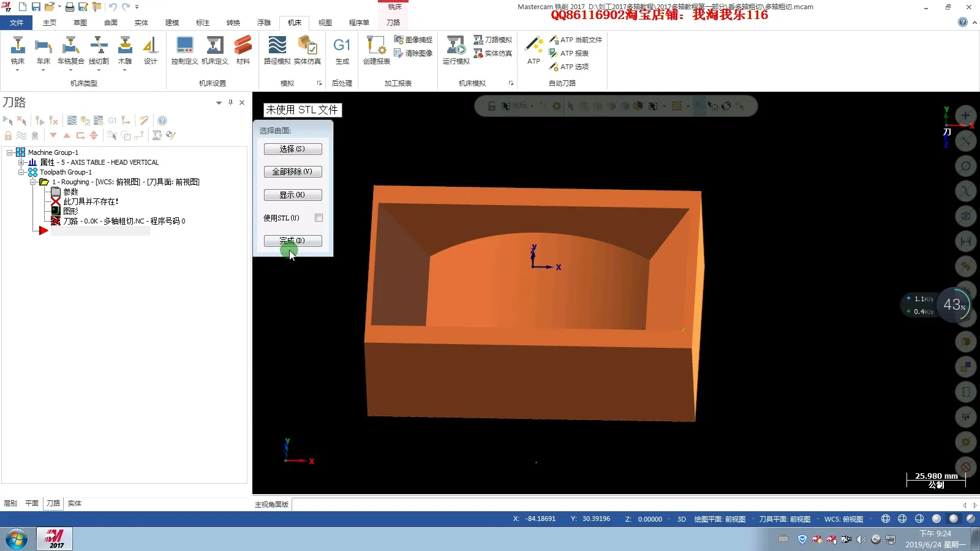980x551 pixels.
Task: Click the 全部移除 remove all button
Action: coord(293,172)
